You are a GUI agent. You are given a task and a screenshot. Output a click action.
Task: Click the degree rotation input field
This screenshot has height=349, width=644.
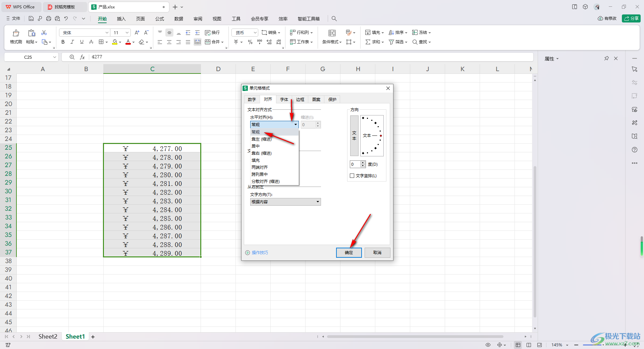[355, 164]
